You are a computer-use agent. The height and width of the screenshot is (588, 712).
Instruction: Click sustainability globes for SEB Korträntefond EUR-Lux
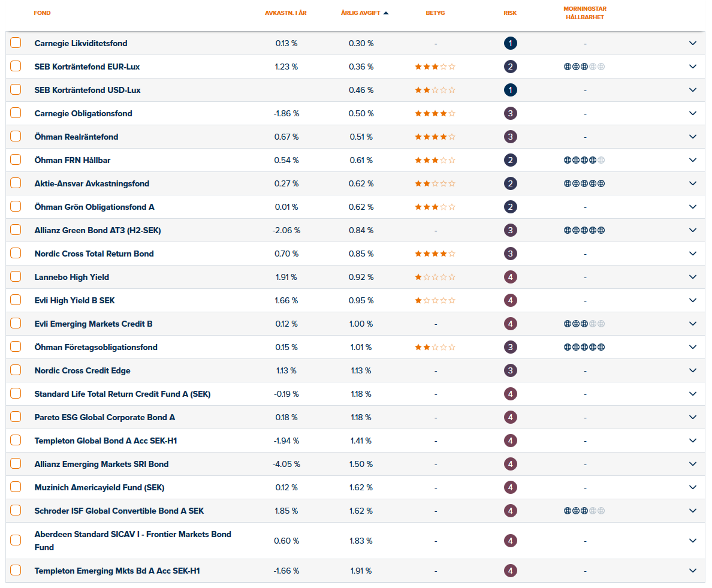click(584, 67)
